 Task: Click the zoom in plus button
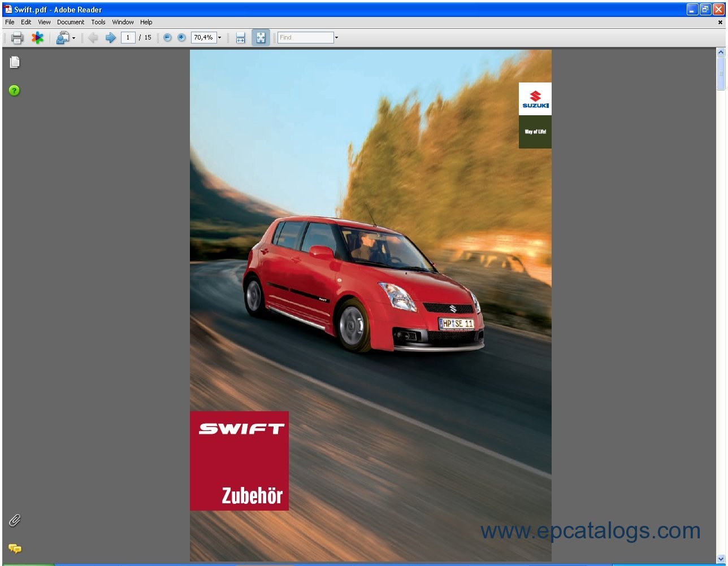181,38
